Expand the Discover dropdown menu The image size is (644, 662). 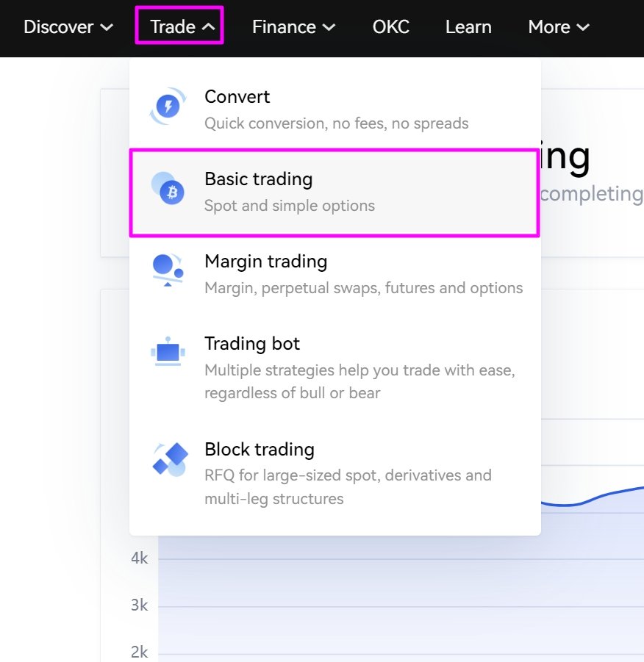click(x=68, y=27)
